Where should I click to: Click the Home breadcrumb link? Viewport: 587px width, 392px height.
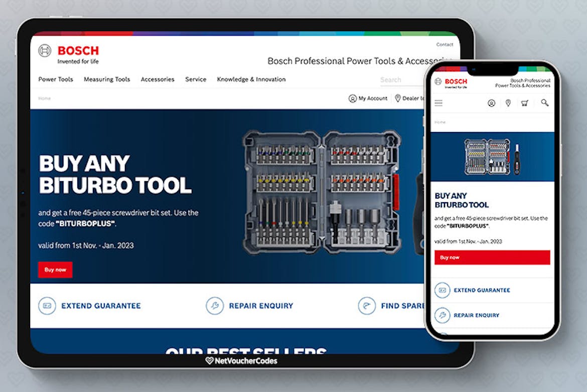[x=44, y=98]
